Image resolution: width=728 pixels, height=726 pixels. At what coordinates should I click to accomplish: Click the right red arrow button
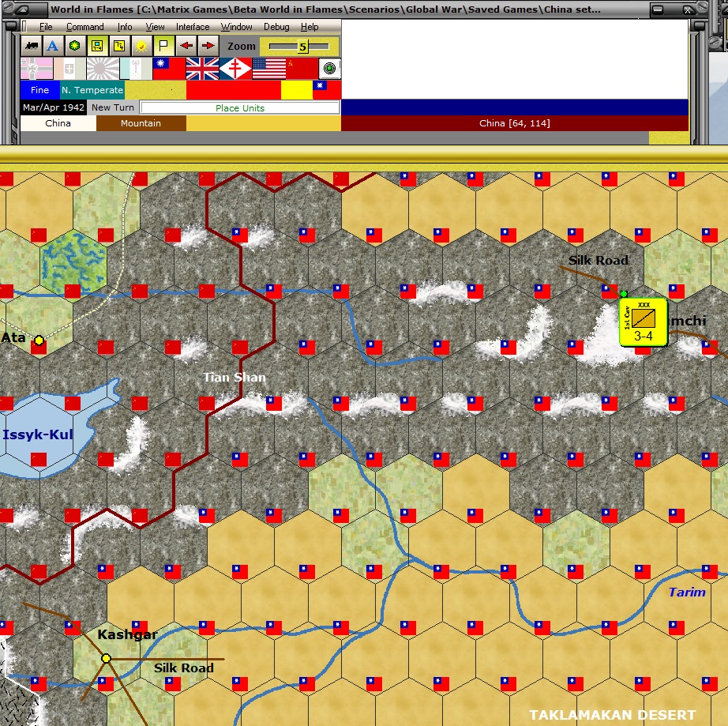click(x=208, y=46)
